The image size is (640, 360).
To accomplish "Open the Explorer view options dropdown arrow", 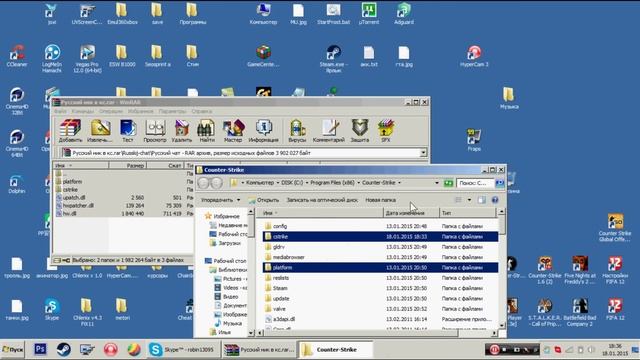I will (469, 200).
